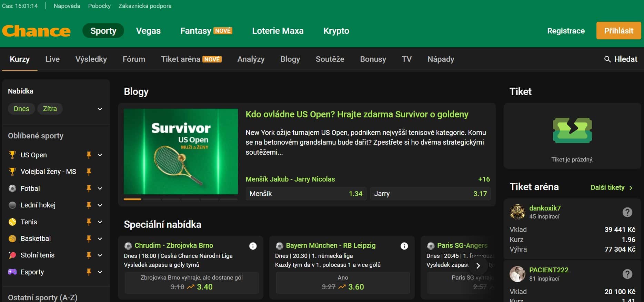Expand the Basketbal sport list

coord(100,238)
